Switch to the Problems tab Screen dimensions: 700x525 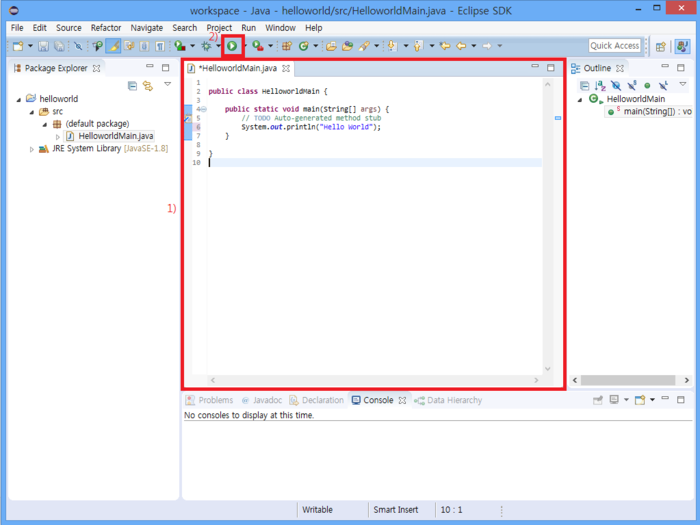tap(209, 400)
